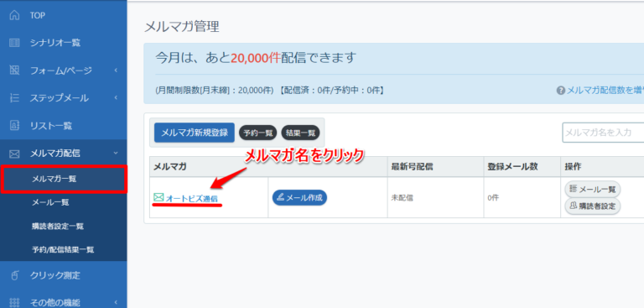
Task: Open リスト一覧 in the sidebar
Action: pos(51,125)
